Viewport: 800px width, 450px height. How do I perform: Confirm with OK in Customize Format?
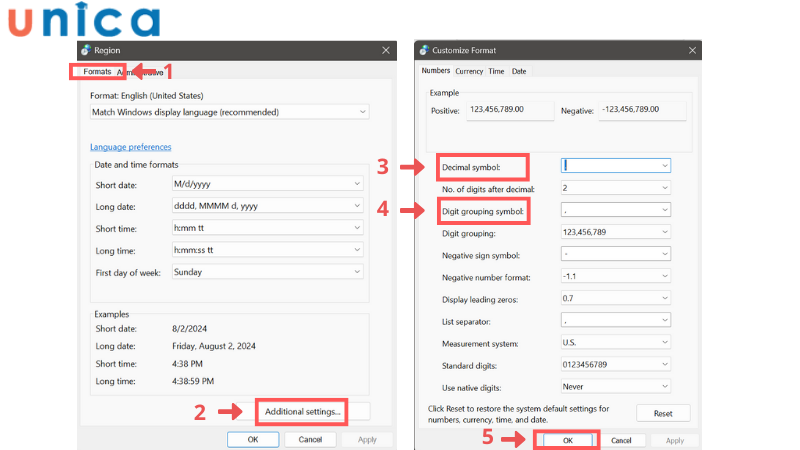click(x=567, y=440)
